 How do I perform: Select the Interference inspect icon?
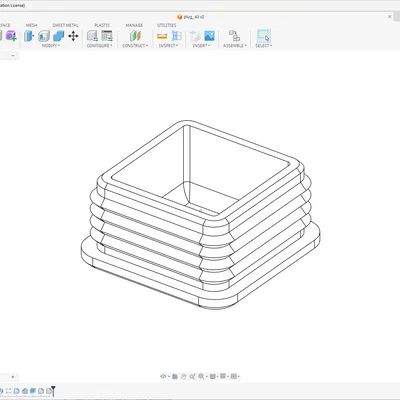click(x=176, y=36)
